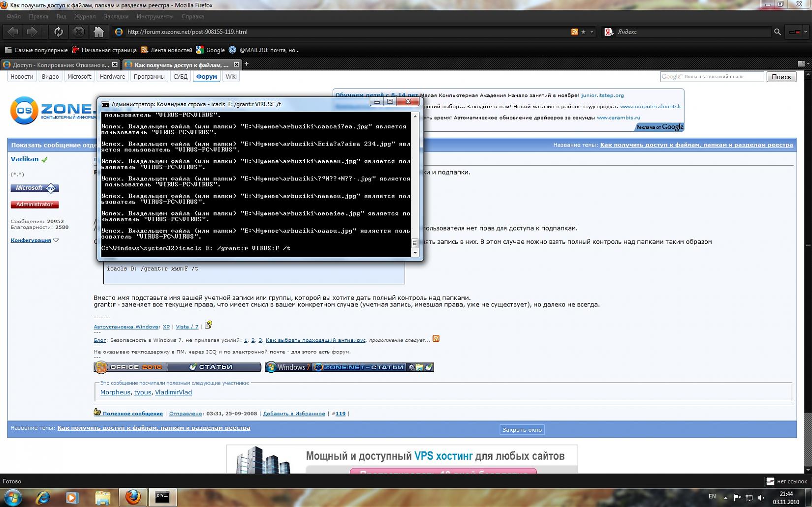Click the Google custom search field
Image resolution: width=812 pixels, height=507 pixels.
point(712,77)
